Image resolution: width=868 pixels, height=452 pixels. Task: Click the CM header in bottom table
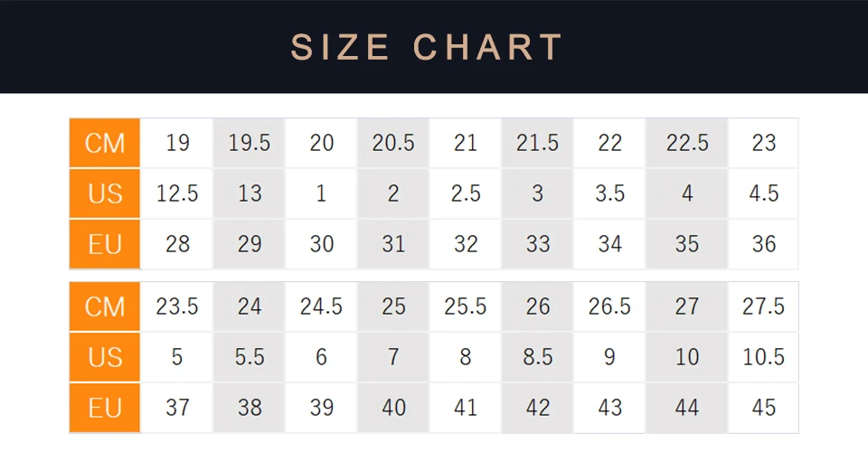(105, 306)
